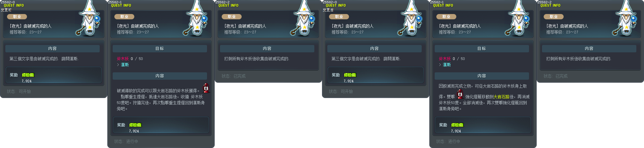Click the 职业 tag in the rightmost panel
This screenshot has height=148, width=644.
(554, 17)
